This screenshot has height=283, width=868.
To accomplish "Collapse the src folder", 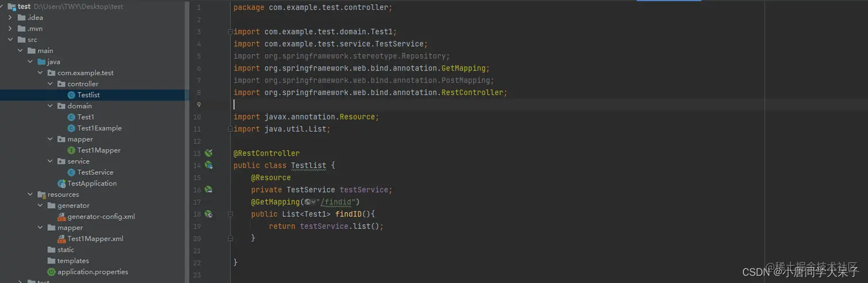I will tap(10, 40).
